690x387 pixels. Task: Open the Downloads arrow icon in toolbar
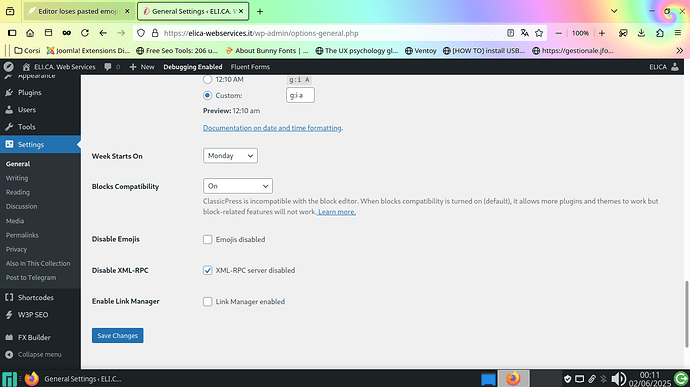pos(641,33)
